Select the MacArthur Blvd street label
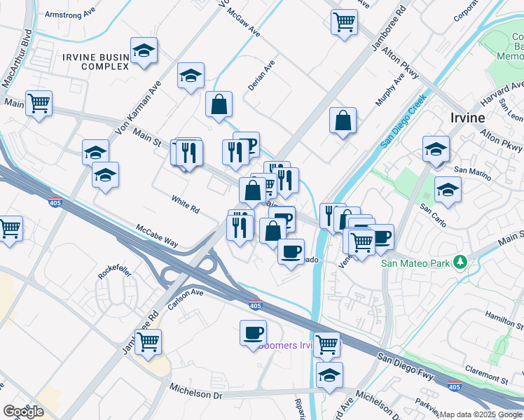This screenshot has height=420, width=524. 18,59
